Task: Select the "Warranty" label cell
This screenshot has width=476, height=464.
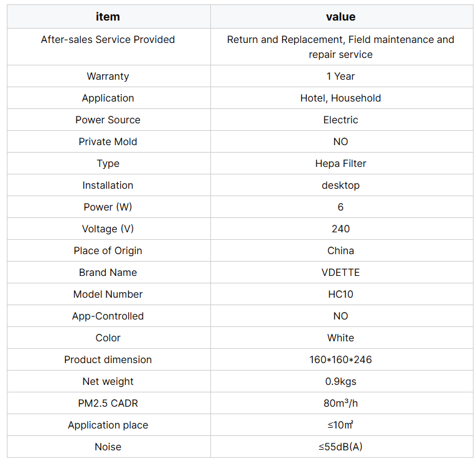Action: coord(108,76)
